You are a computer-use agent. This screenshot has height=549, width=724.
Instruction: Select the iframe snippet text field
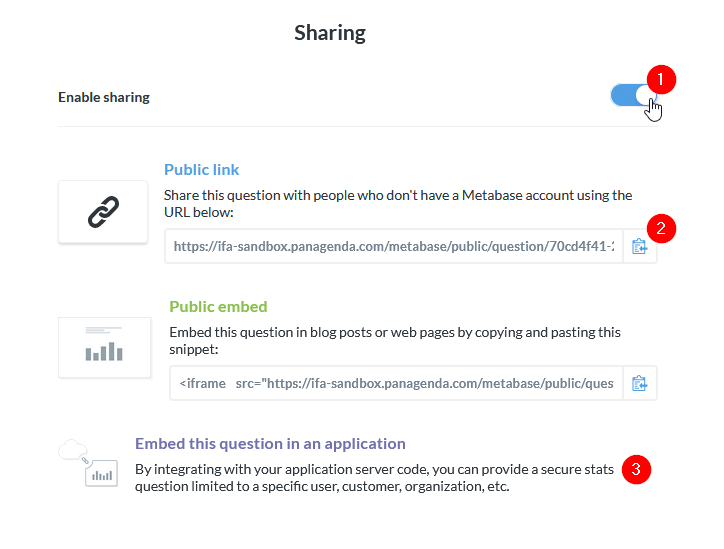coord(396,383)
